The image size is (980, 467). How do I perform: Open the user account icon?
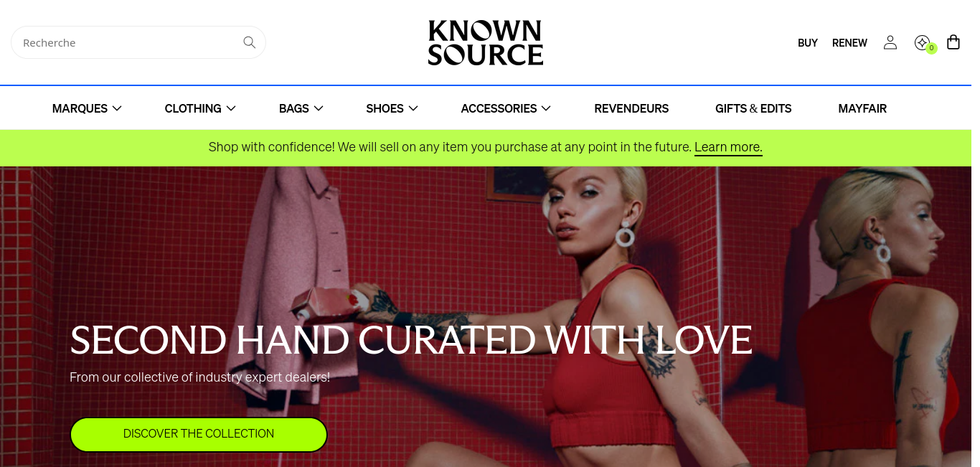tap(890, 42)
